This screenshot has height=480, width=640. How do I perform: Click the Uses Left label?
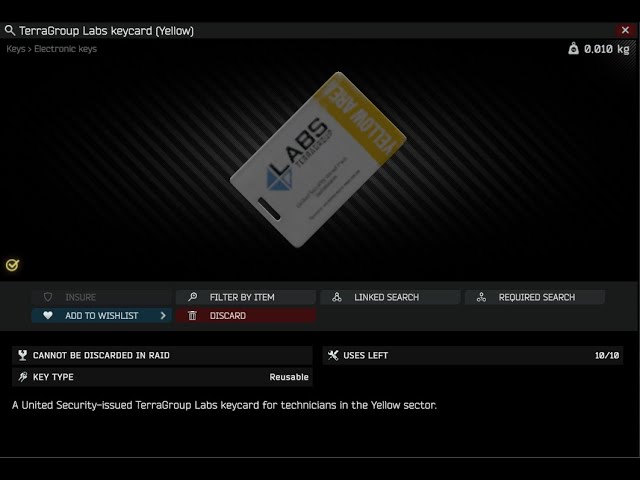coord(365,356)
